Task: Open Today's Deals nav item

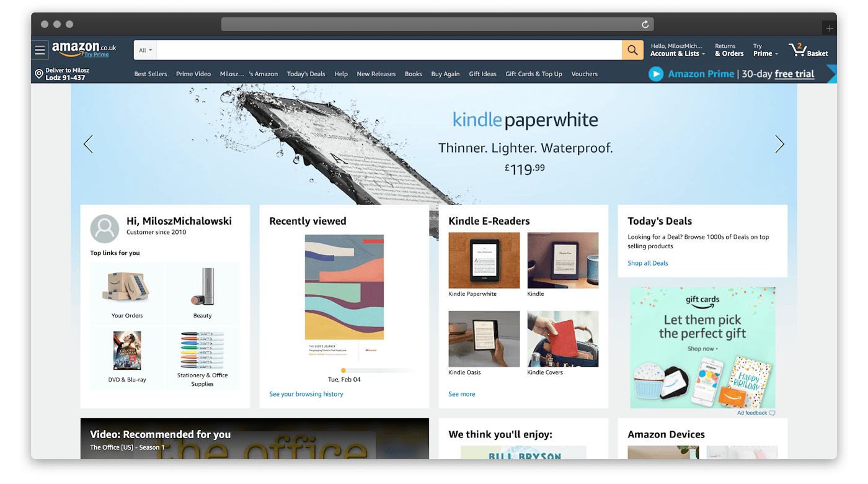Action: pos(306,74)
